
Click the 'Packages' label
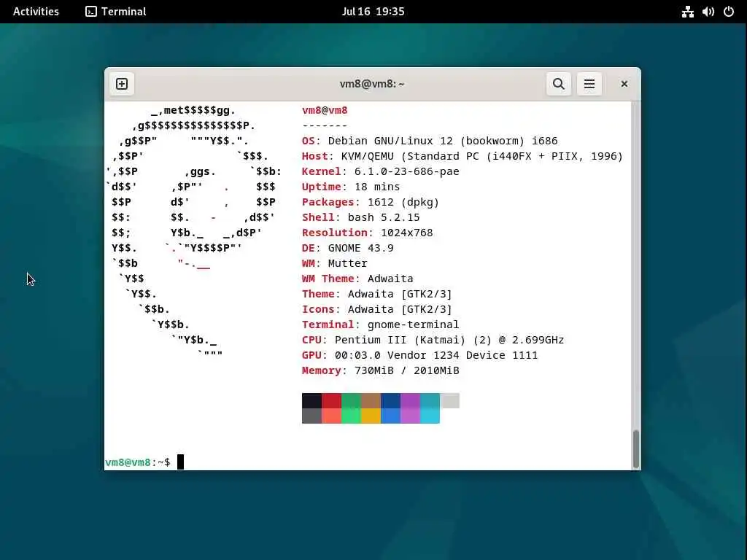point(328,202)
